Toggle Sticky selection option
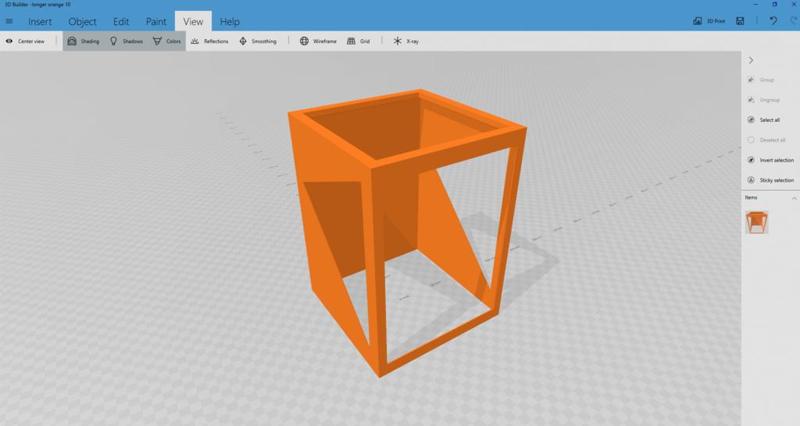This screenshot has width=800, height=426. click(770, 180)
